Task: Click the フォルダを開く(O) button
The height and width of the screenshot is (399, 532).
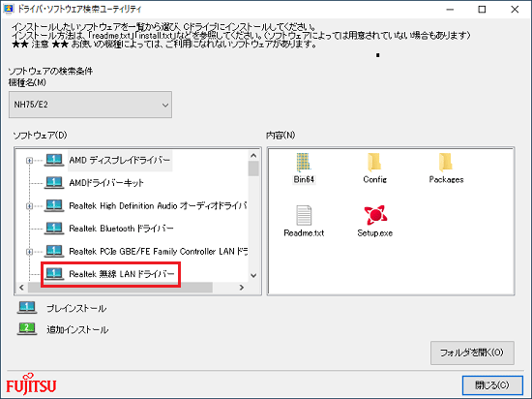Action: click(x=472, y=353)
